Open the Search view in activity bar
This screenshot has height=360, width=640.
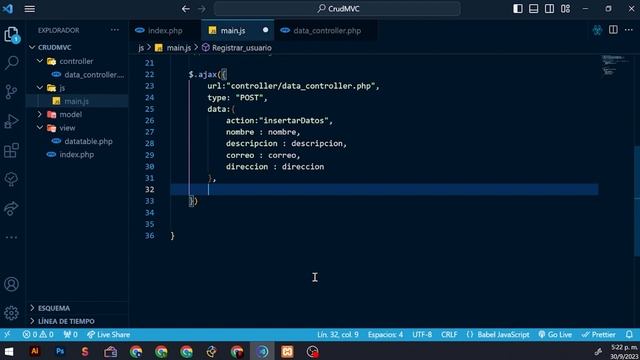tap(12, 62)
